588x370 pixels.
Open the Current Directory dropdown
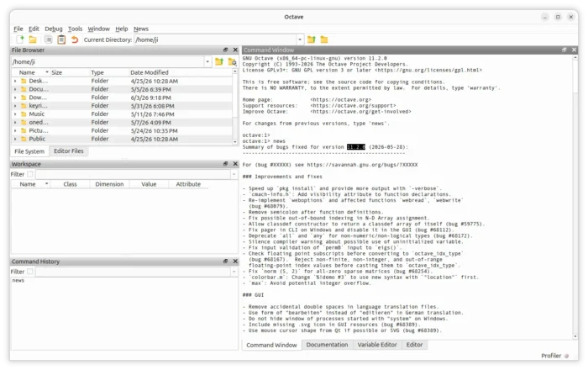[x=300, y=40]
